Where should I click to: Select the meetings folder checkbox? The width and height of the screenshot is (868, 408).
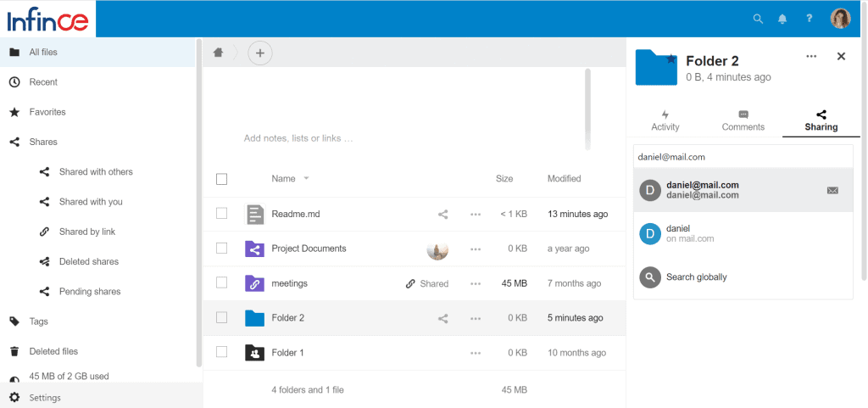coord(222,283)
